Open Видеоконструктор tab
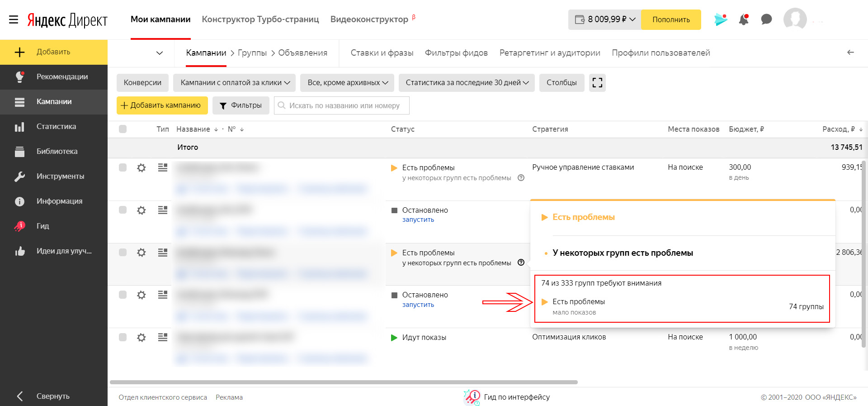The width and height of the screenshot is (868, 406). click(x=369, y=19)
